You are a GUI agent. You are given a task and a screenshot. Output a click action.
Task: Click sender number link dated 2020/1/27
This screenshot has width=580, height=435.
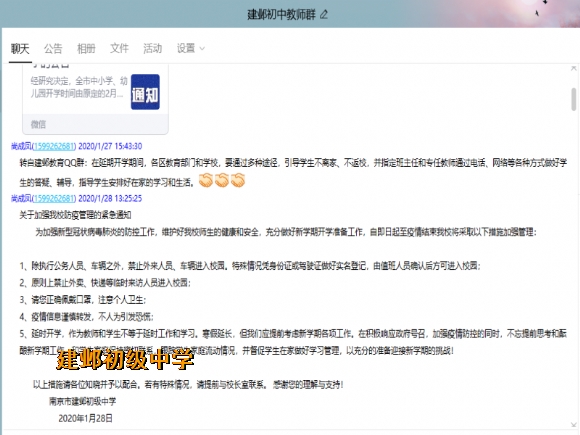(x=54, y=146)
